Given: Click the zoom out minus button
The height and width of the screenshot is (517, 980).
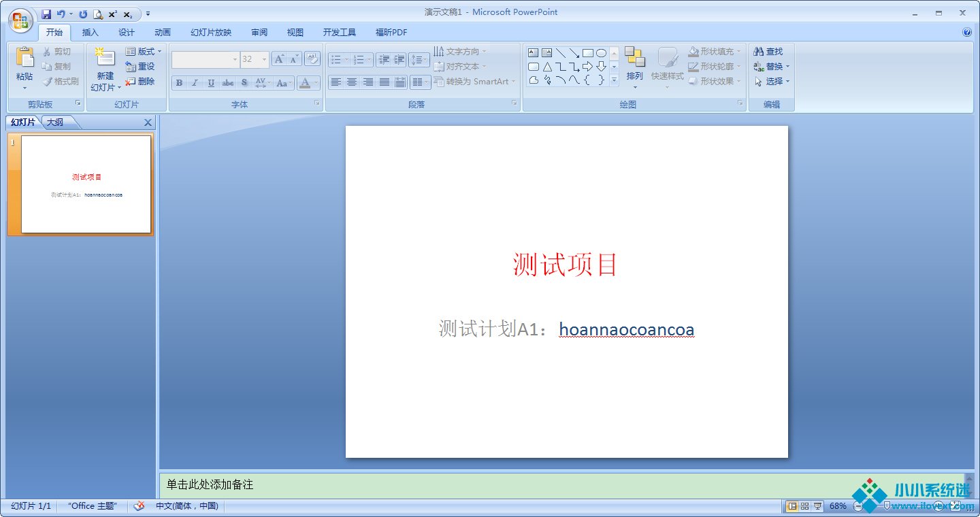Looking at the screenshot, I should [x=858, y=506].
